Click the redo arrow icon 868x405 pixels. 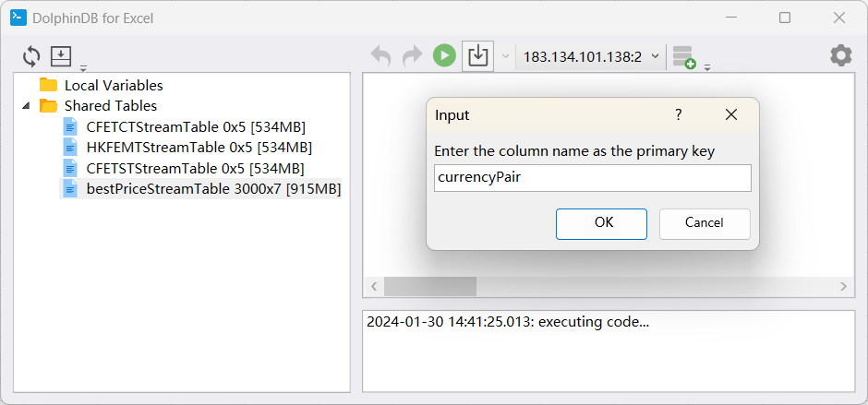pos(412,56)
